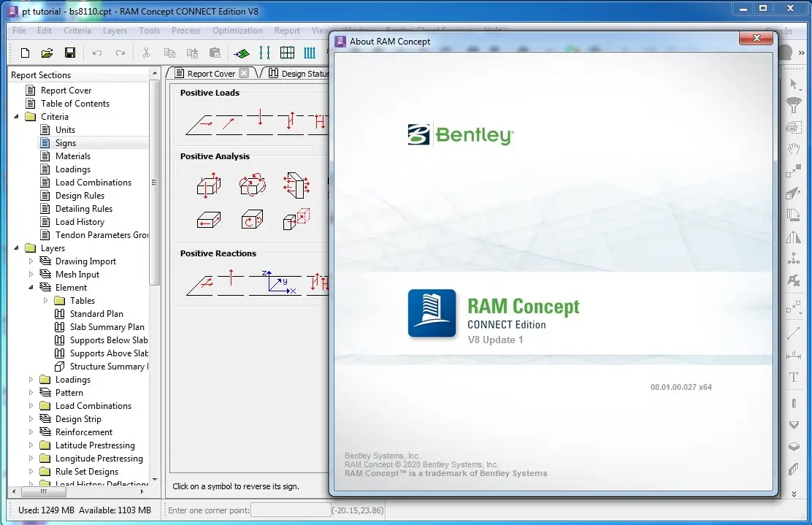Show more right toolbar tools via top chevrons
This screenshot has height=525, width=812.
coord(802,53)
